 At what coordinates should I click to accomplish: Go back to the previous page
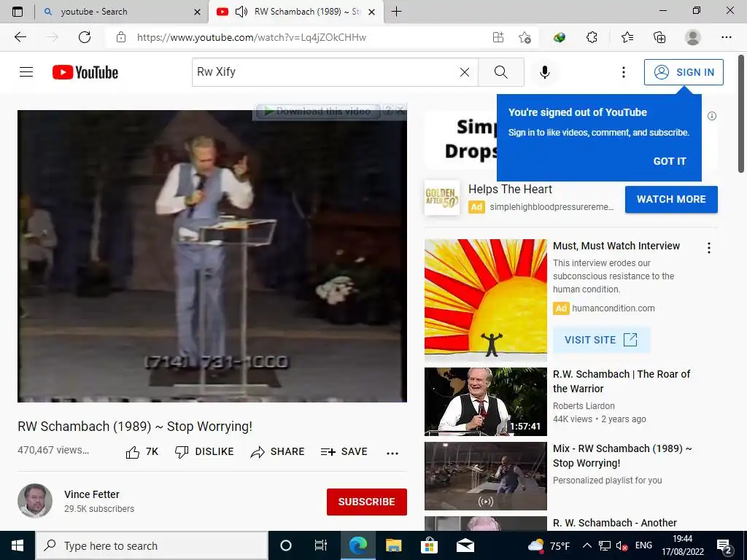click(20, 37)
